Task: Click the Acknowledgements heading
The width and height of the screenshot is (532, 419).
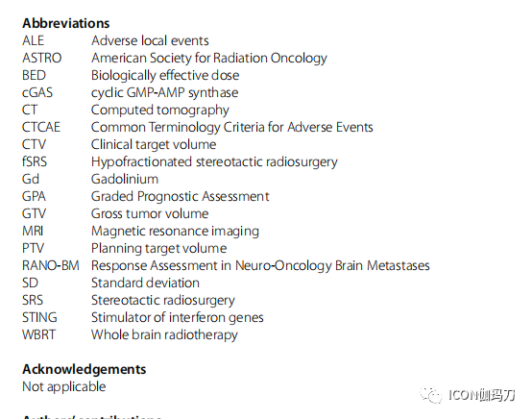Action: [85, 369]
